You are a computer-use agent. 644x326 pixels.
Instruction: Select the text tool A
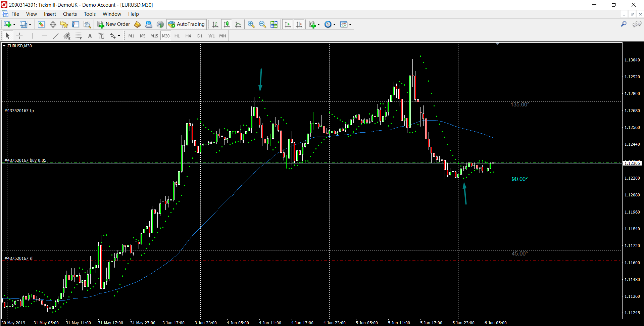point(90,36)
